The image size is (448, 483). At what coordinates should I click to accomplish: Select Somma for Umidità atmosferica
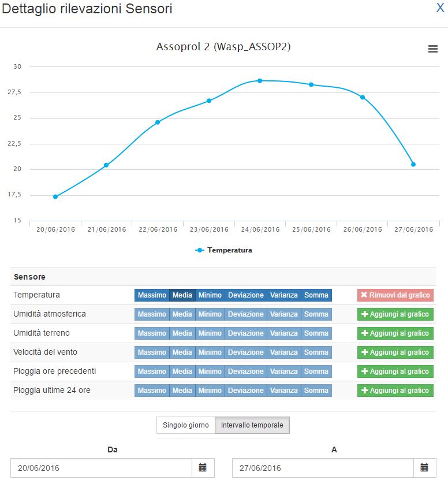(x=316, y=314)
